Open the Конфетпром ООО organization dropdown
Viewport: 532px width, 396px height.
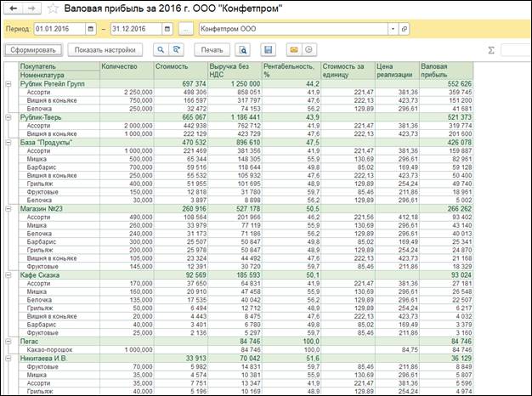pos(393,29)
